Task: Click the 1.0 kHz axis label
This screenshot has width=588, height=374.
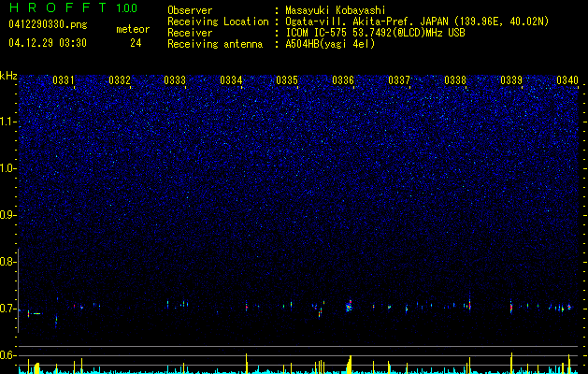Action: point(8,168)
